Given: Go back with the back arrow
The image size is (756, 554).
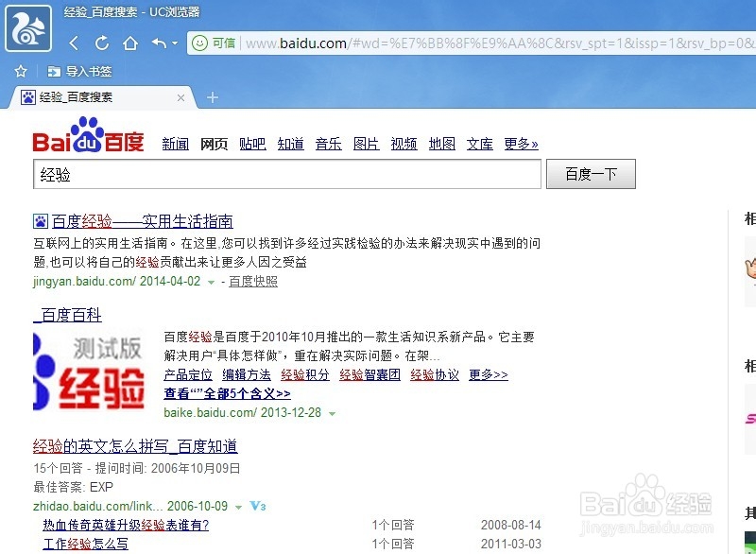Looking at the screenshot, I should click(74, 43).
